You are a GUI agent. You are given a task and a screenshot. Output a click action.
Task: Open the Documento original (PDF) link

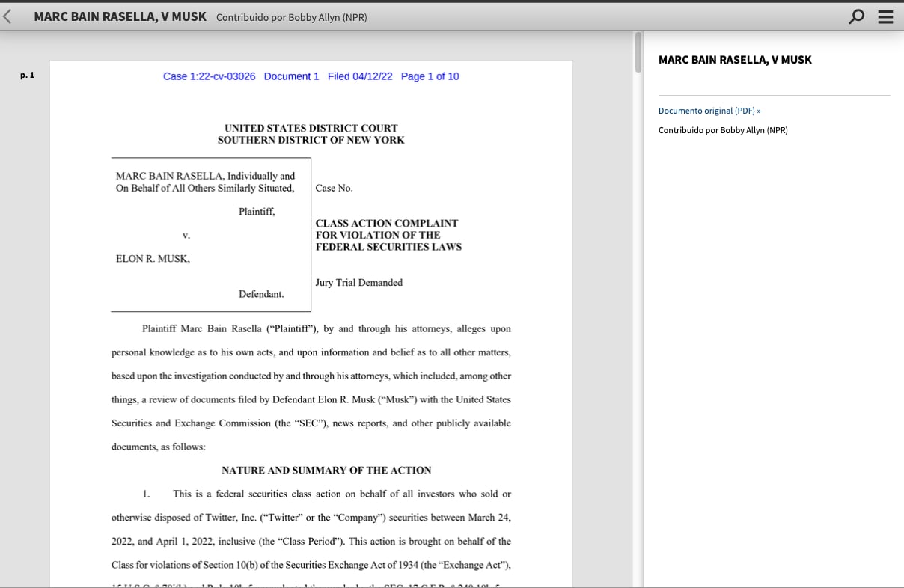(x=709, y=111)
